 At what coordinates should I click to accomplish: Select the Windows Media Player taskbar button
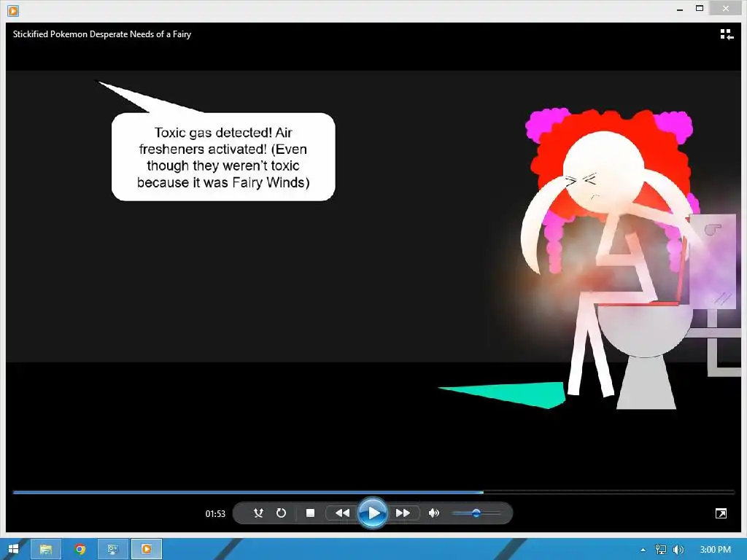click(147, 549)
